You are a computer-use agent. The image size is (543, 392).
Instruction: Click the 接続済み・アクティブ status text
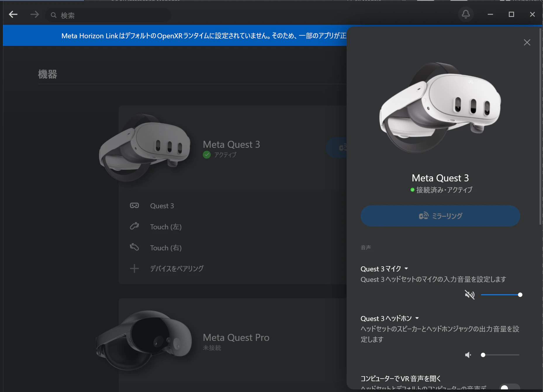[444, 190]
